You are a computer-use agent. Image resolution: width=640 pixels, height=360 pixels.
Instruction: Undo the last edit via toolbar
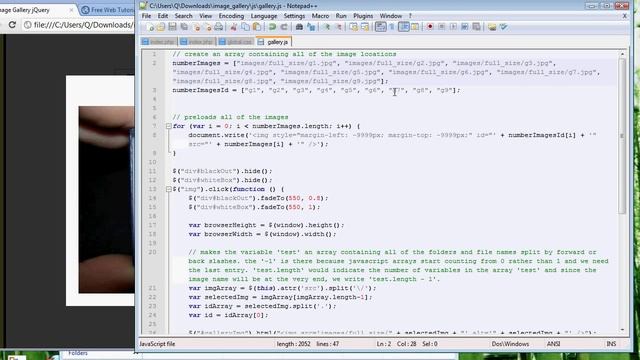[272, 27]
